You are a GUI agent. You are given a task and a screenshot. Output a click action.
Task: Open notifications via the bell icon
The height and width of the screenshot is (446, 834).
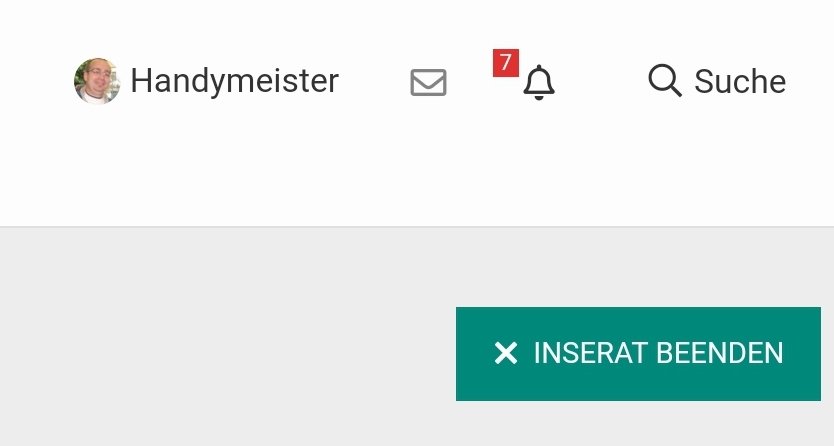(x=539, y=82)
